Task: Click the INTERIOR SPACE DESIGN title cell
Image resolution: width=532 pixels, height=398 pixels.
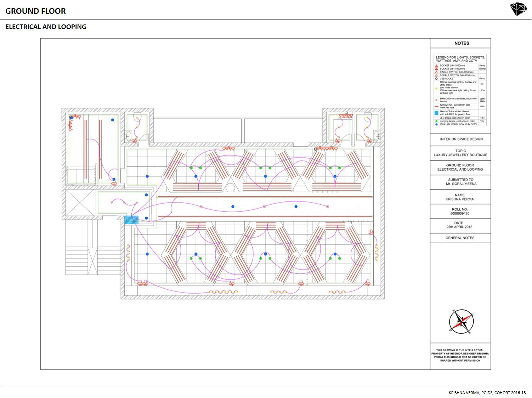Action: pyautogui.click(x=461, y=139)
